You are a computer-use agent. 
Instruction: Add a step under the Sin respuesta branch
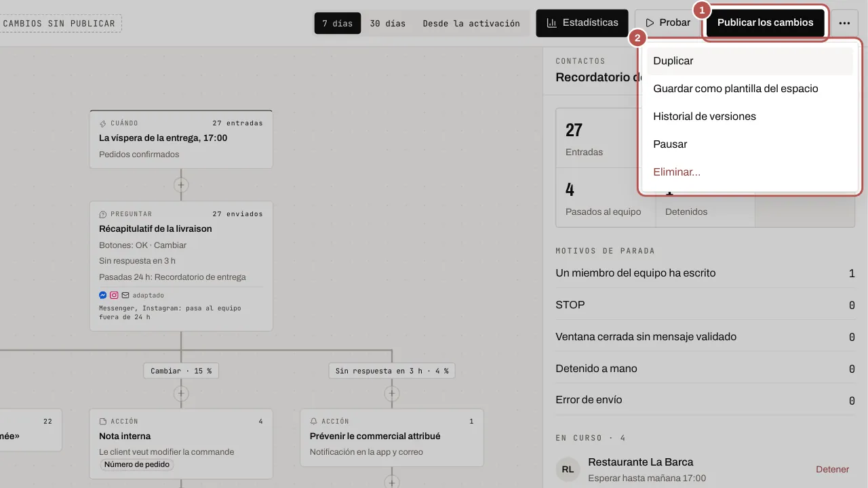(392, 393)
